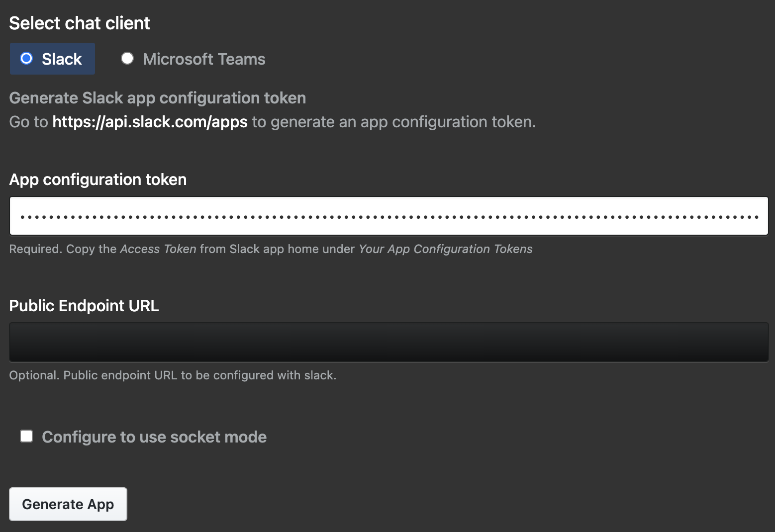The height and width of the screenshot is (532, 775).
Task: Click the 'Go to' text before the link
Action: point(28,122)
